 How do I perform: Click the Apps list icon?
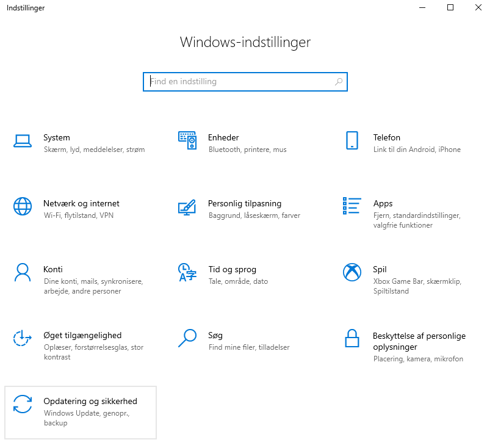(352, 206)
